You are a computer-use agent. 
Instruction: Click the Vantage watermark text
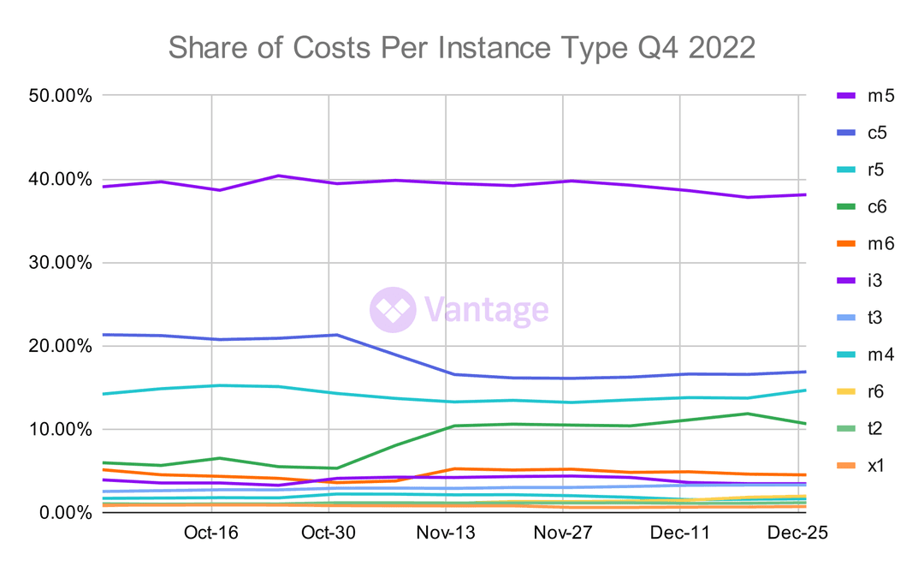pyautogui.click(x=486, y=310)
